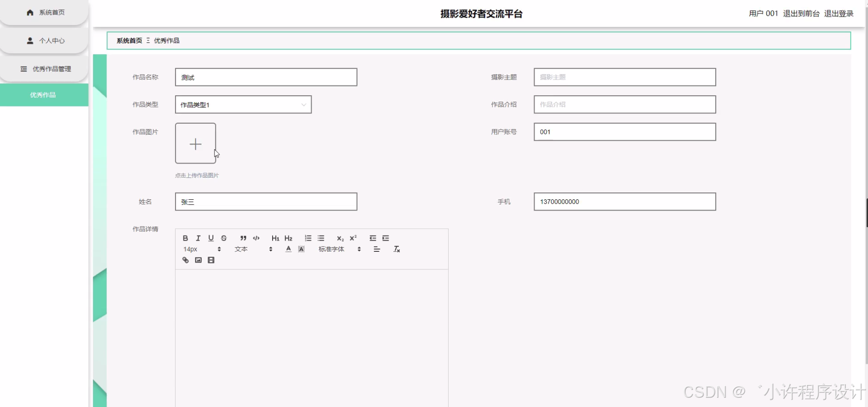This screenshot has width=868, height=407.
Task: Toggle bold formatting in editor toolbar
Action: point(185,238)
